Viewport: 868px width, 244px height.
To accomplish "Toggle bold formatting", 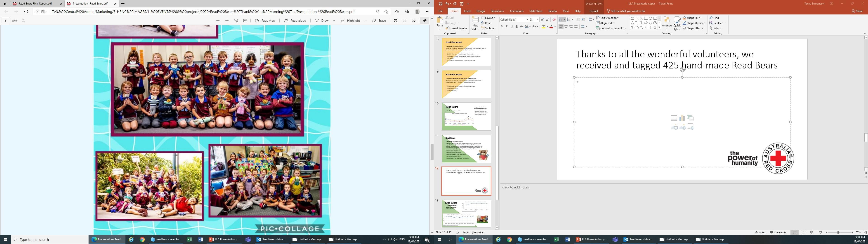I will pyautogui.click(x=501, y=27).
